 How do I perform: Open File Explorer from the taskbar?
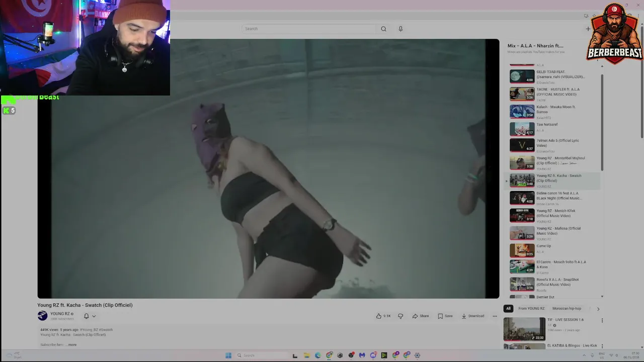[306, 355]
